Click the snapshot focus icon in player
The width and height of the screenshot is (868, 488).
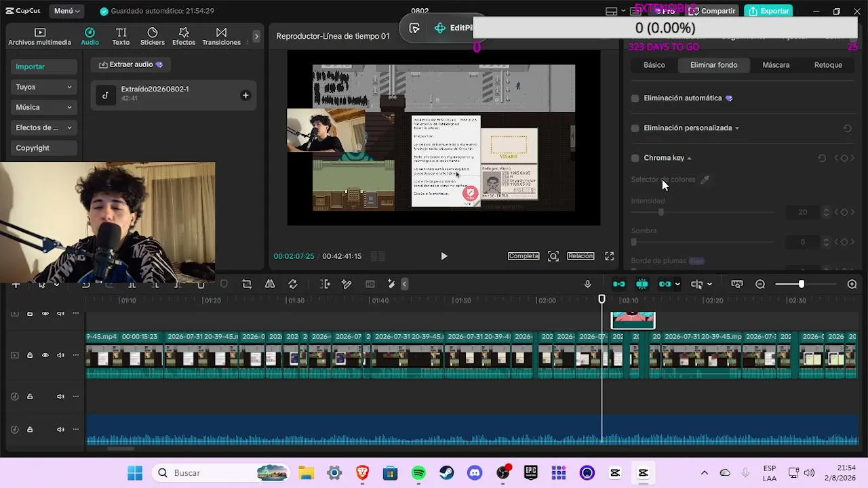pyautogui.click(x=553, y=256)
